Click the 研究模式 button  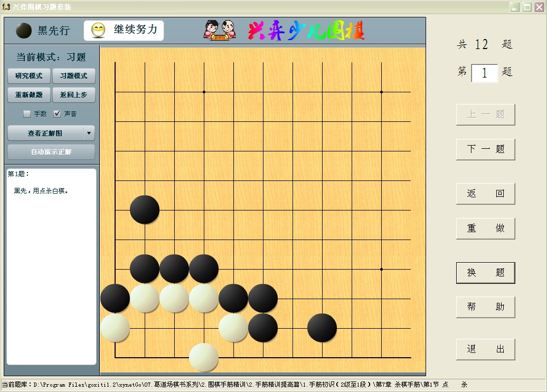(29, 76)
